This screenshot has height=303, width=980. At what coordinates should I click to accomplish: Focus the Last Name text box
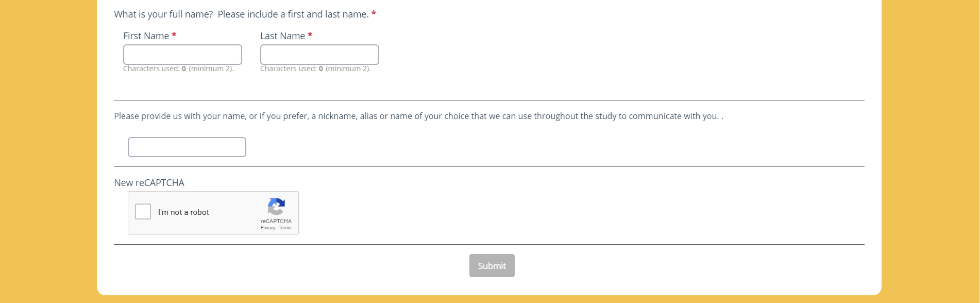[x=319, y=55]
